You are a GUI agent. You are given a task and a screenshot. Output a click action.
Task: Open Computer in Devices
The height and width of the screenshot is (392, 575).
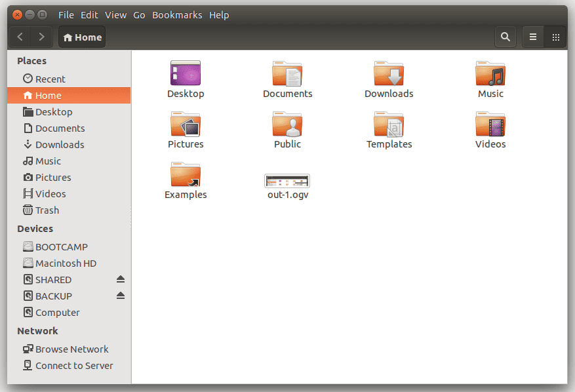(x=69, y=313)
